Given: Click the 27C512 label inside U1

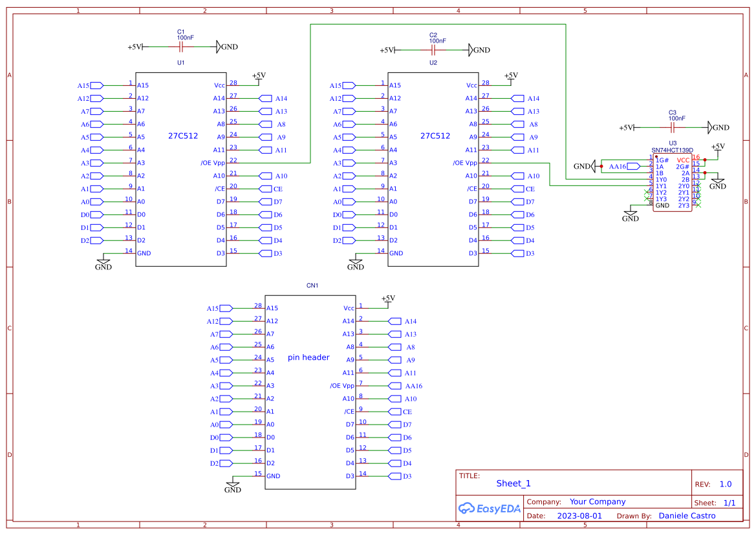Looking at the screenshot, I should [182, 136].
